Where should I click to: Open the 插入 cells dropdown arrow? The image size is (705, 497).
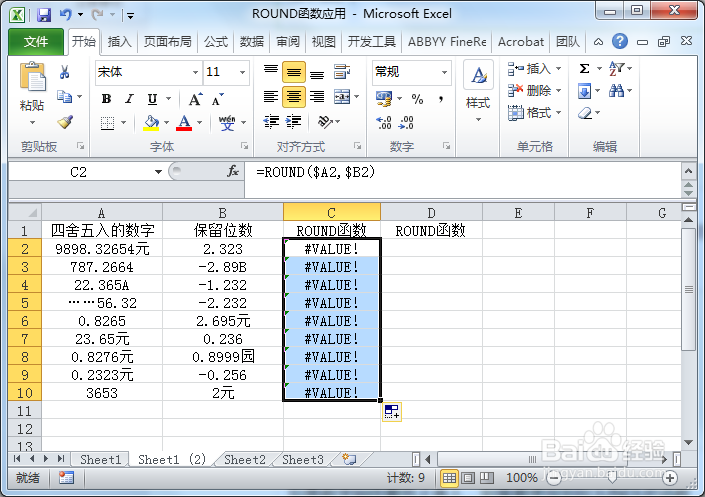558,68
